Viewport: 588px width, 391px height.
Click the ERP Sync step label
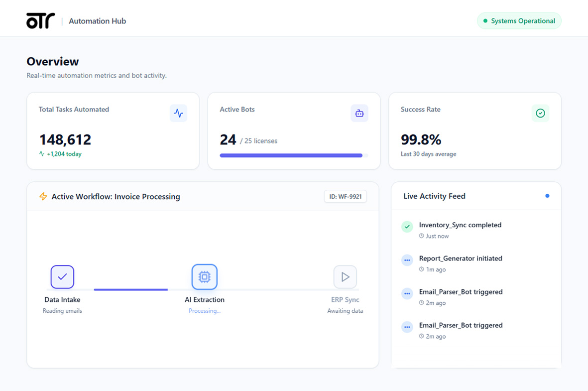(x=345, y=300)
